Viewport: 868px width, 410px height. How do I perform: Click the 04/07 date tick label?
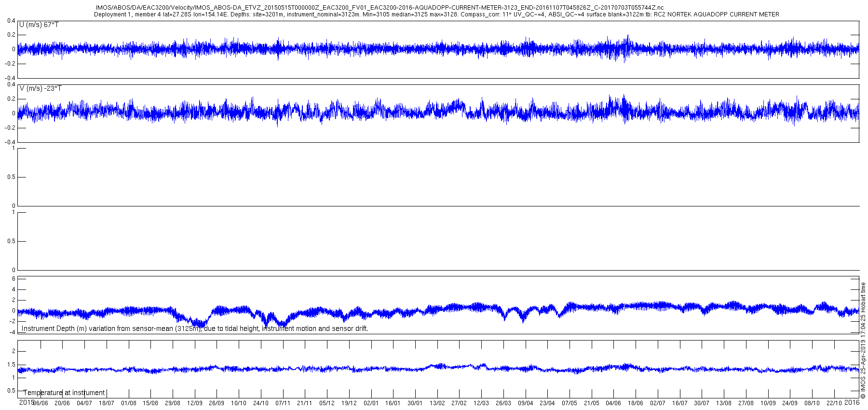[x=84, y=403]
